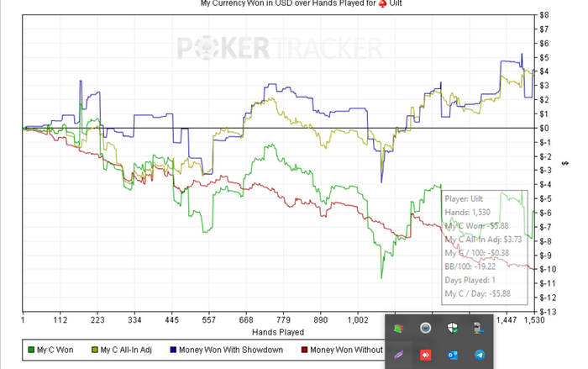Click My C / Day: -$5.88 tooltip line
The height and width of the screenshot is (369, 588).
(478, 293)
